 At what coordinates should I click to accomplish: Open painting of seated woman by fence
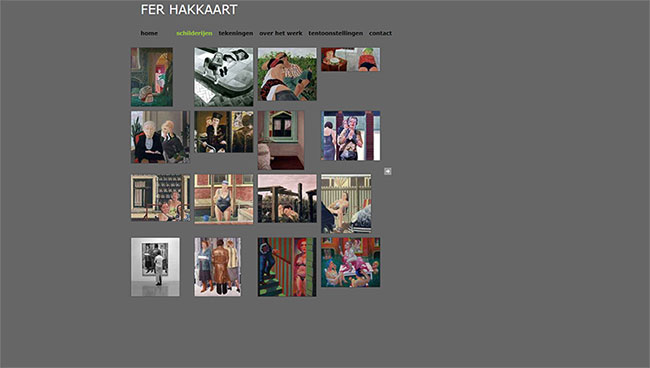(x=346, y=203)
